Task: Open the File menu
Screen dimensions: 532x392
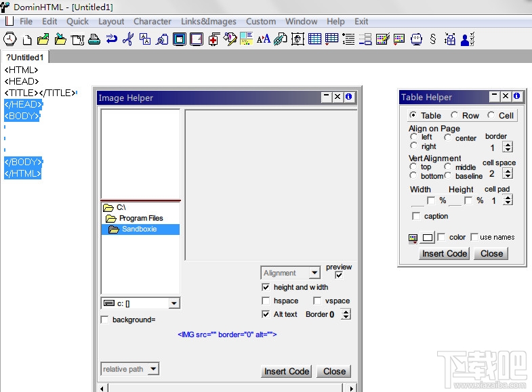Action: (x=26, y=22)
